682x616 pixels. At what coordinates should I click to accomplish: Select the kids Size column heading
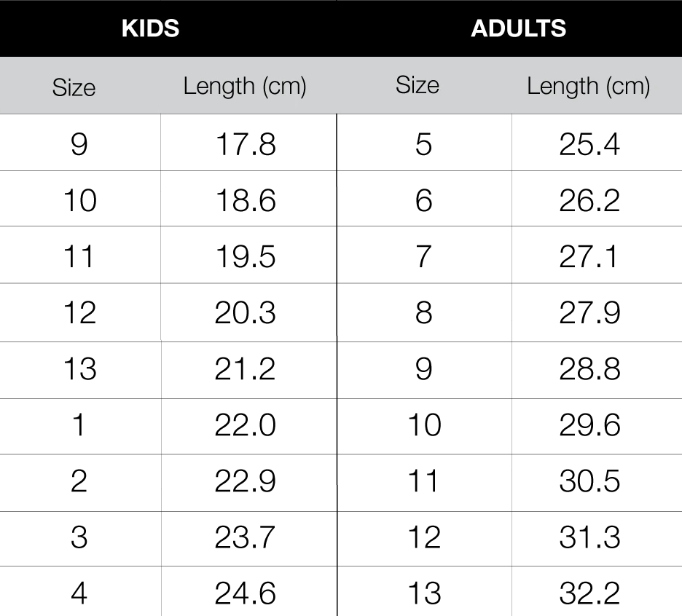pos(74,87)
